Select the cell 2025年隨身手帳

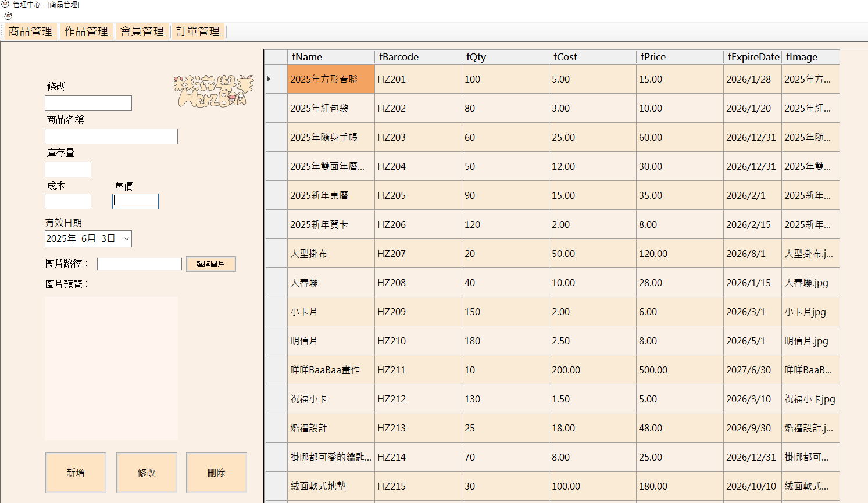pos(331,137)
